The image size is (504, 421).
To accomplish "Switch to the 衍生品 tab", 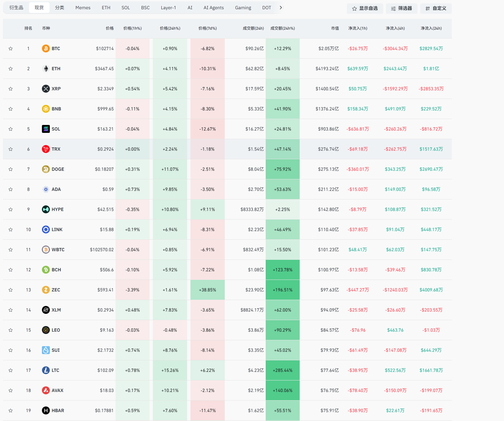I will [16, 8].
